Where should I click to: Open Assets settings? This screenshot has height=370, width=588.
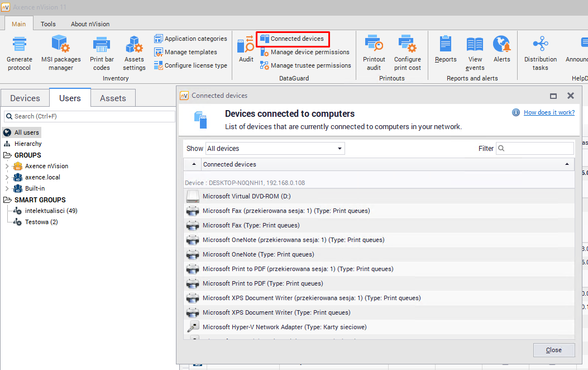click(x=134, y=45)
